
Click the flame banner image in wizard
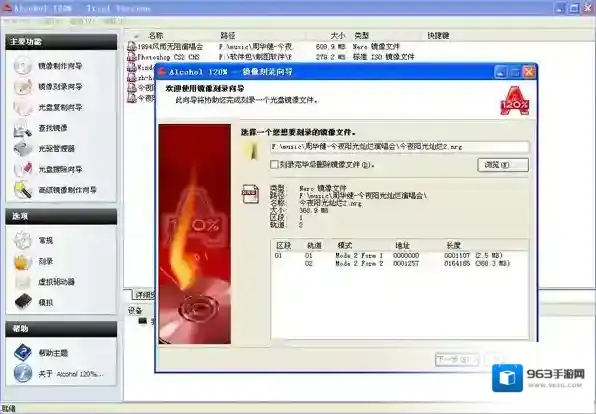195,234
